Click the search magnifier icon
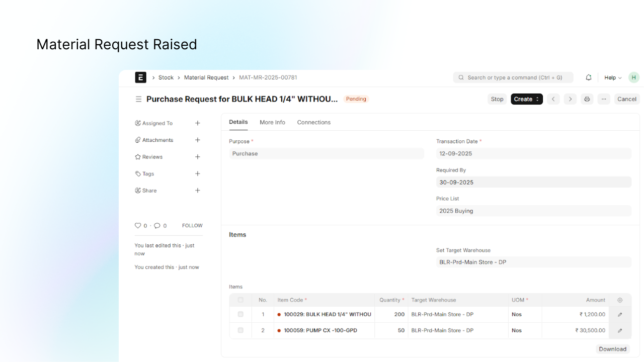Image resolution: width=644 pixels, height=362 pixels. pos(461,77)
